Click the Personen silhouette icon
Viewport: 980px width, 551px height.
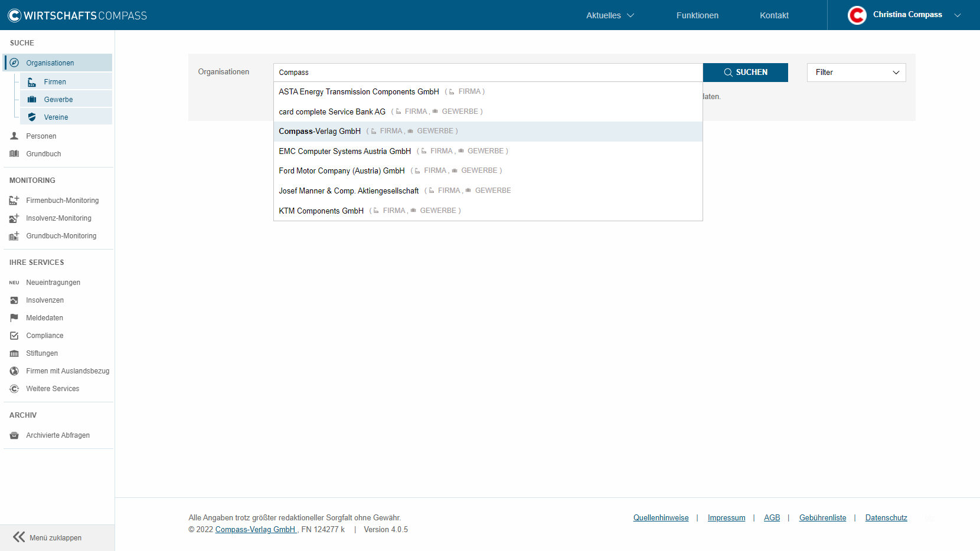coord(14,136)
